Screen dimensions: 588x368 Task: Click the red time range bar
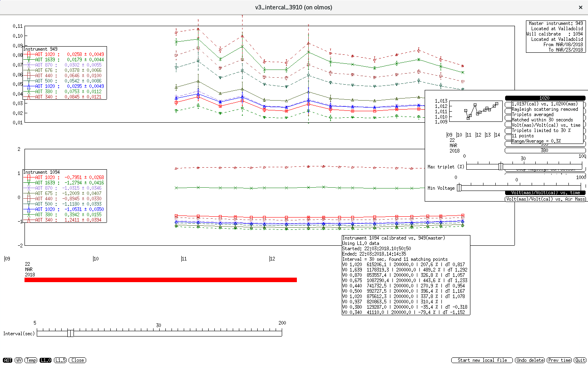pyautogui.click(x=160, y=280)
